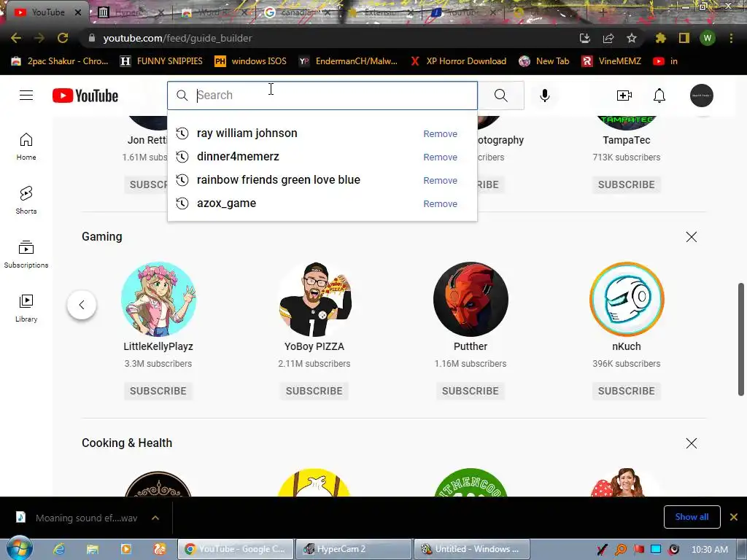Viewport: 747px width, 560px height.
Task: Close the downloads bar
Action: (734, 517)
